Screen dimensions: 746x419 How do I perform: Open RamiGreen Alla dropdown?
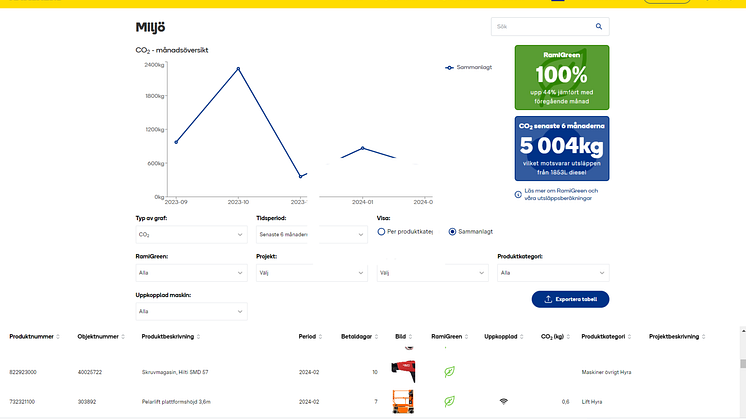coord(191,273)
